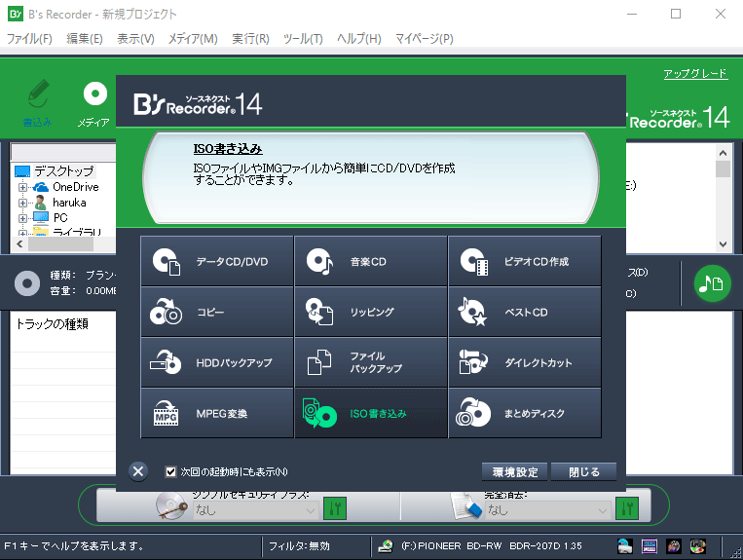Click the 書込み pencil toolbar icon
The image size is (743, 560).
pos(37,102)
